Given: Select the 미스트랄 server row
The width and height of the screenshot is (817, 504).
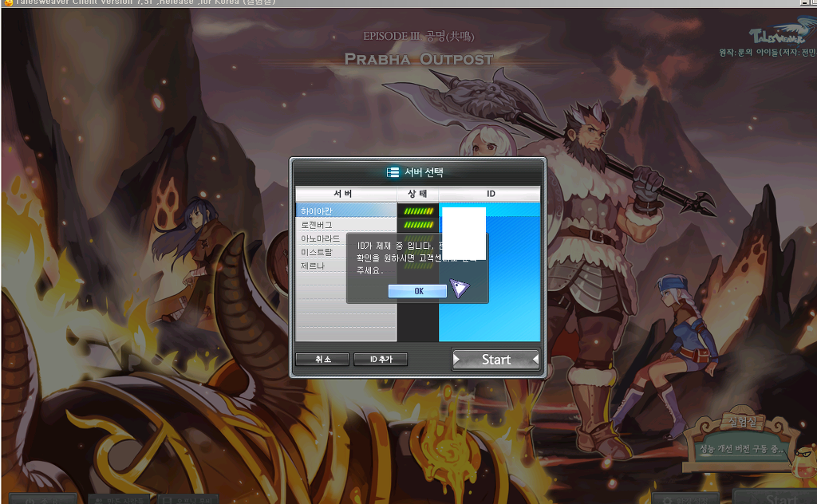Looking at the screenshot, I should click(321, 252).
